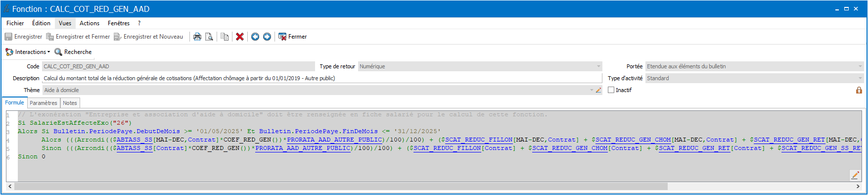The width and height of the screenshot is (868, 195).
Task: Click the Fermer button
Action: (x=292, y=37)
